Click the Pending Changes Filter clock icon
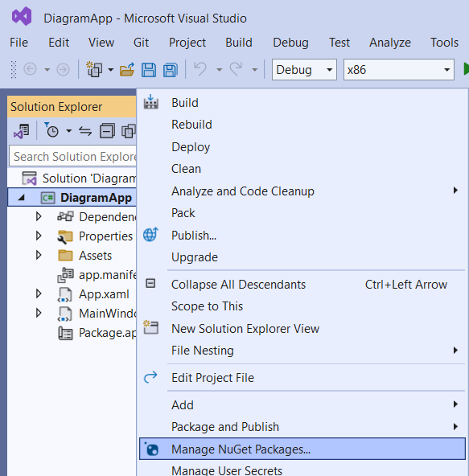 point(52,130)
